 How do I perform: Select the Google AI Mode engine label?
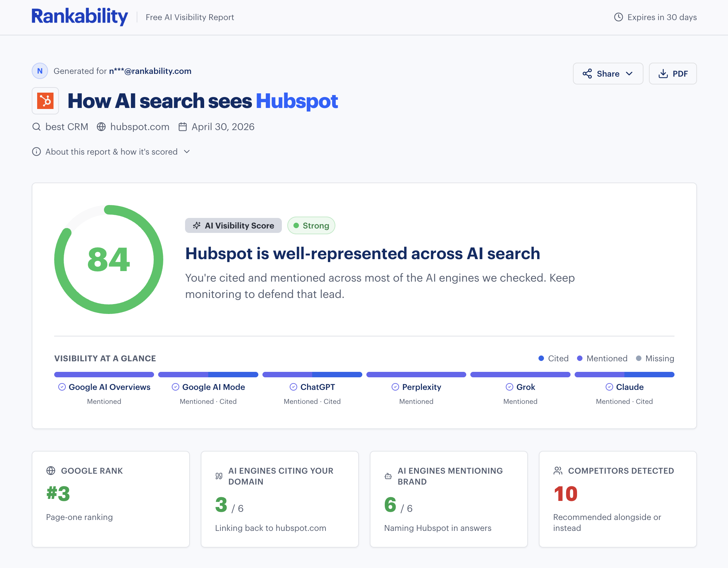pos(214,387)
